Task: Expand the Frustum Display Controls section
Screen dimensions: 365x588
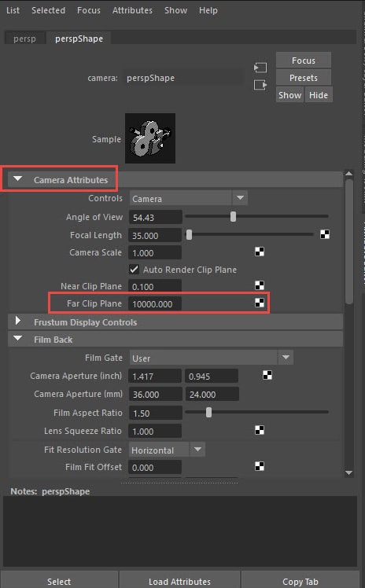Action: point(17,321)
